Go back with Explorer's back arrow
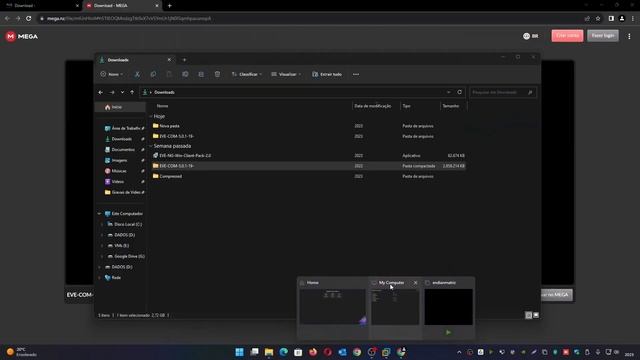This screenshot has width=640, height=360. point(101,92)
